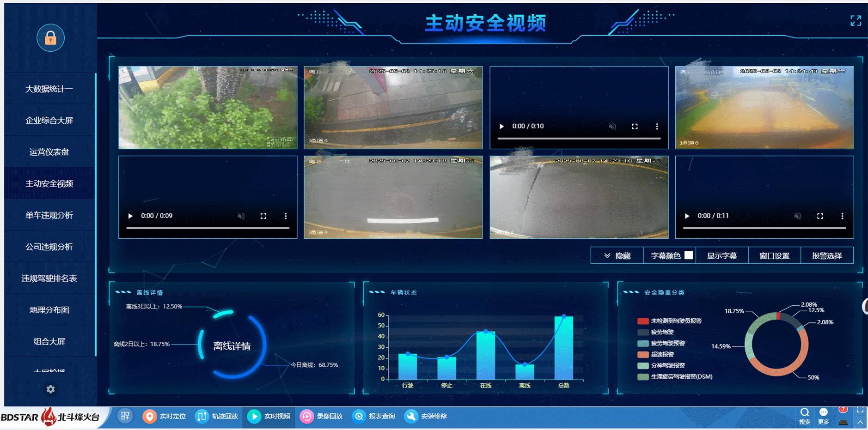868x430 pixels.
Task: Go to 违规驾驶排名表 sidebar item
Action: click(49, 279)
